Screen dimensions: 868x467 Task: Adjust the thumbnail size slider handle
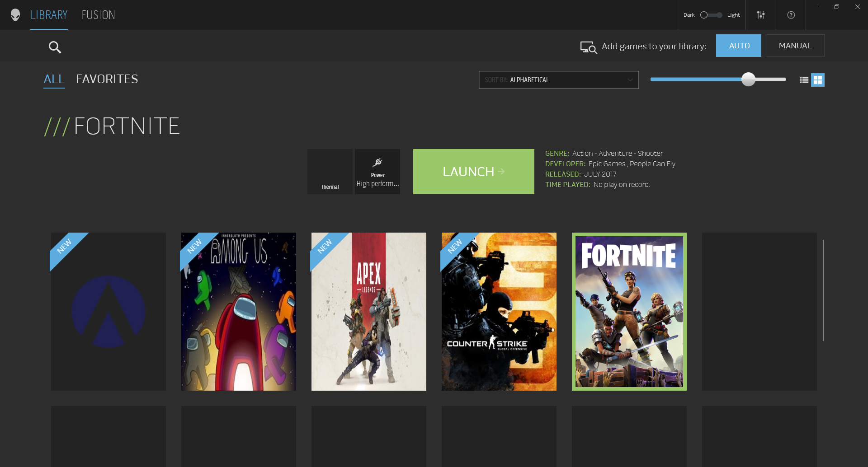click(x=749, y=79)
